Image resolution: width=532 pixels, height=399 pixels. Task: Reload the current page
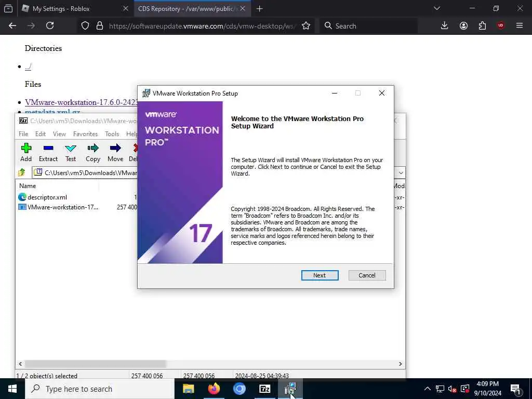[x=50, y=26]
